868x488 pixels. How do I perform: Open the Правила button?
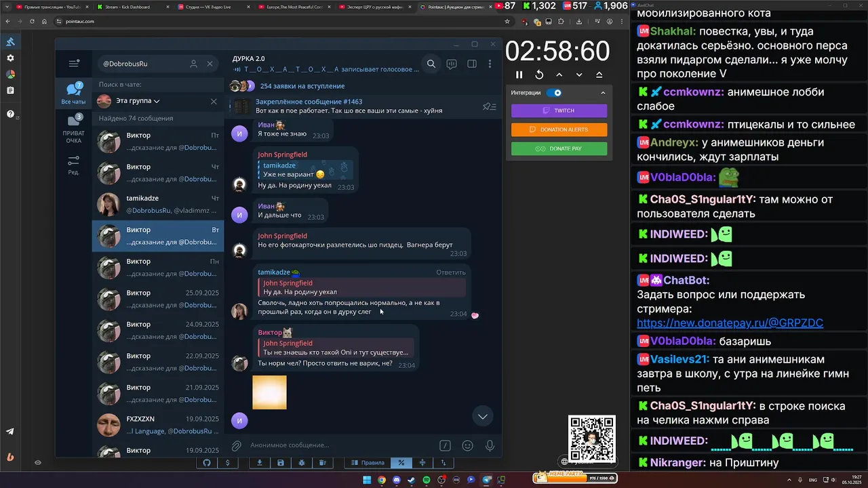pyautogui.click(x=368, y=463)
